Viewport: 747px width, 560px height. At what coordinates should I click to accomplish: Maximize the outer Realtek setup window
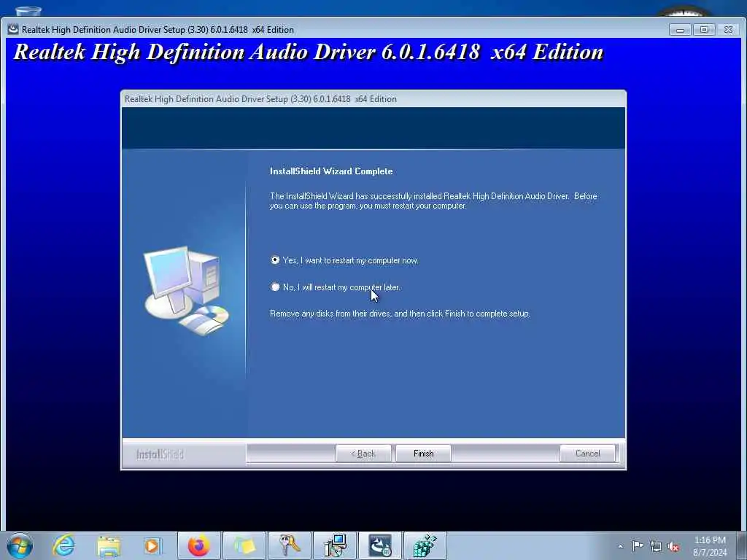(x=704, y=29)
